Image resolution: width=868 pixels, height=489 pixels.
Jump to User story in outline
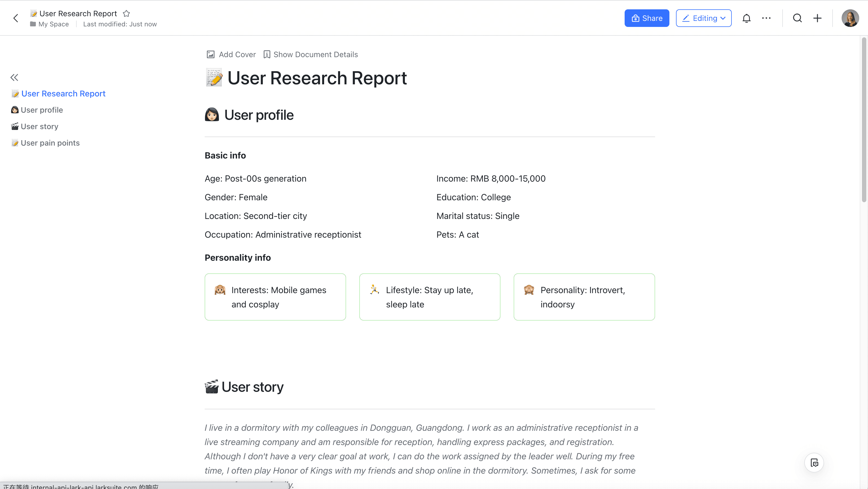(x=40, y=126)
